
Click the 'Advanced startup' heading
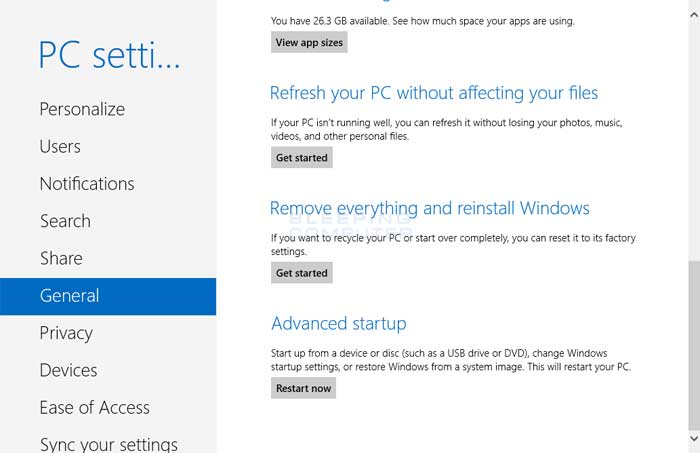point(339,324)
